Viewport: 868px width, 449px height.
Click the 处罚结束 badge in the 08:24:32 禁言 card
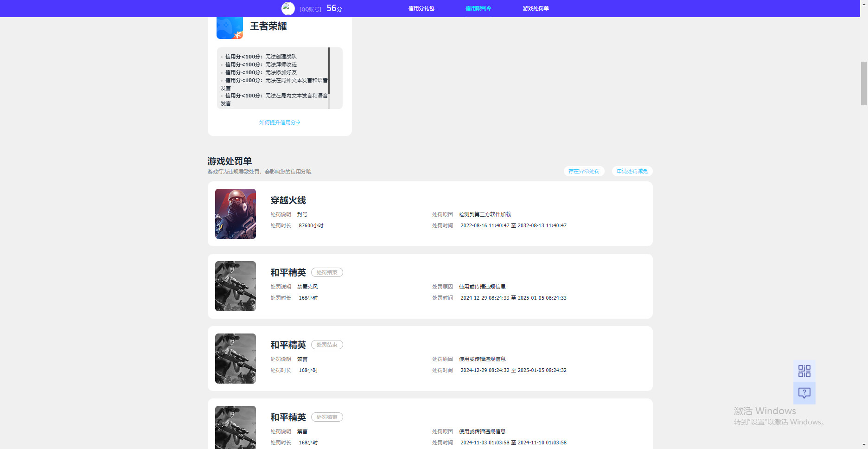coord(327,345)
